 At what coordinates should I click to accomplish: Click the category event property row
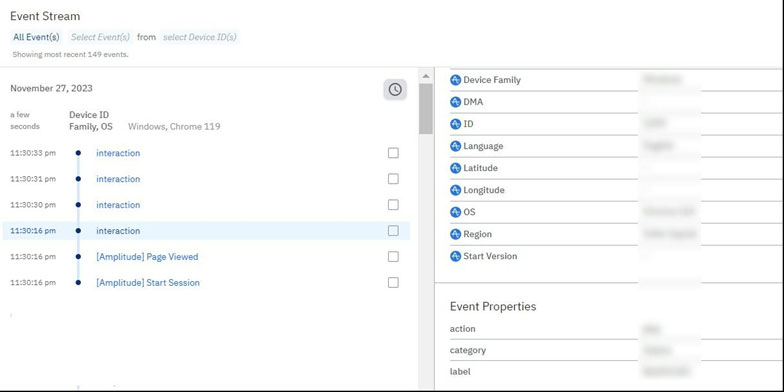pyautogui.click(x=616, y=350)
